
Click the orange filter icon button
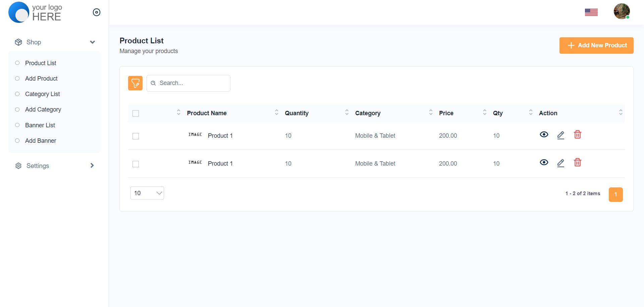[x=135, y=83]
